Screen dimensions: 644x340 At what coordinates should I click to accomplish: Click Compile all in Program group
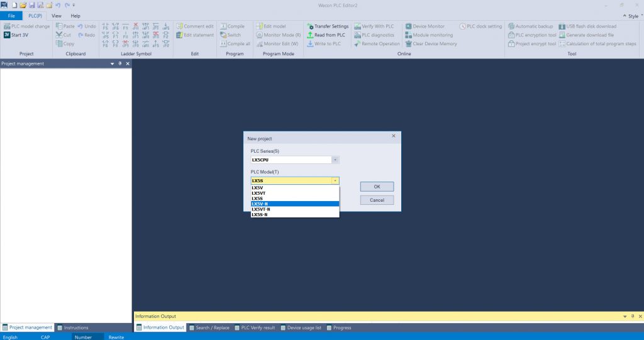tap(235, 43)
